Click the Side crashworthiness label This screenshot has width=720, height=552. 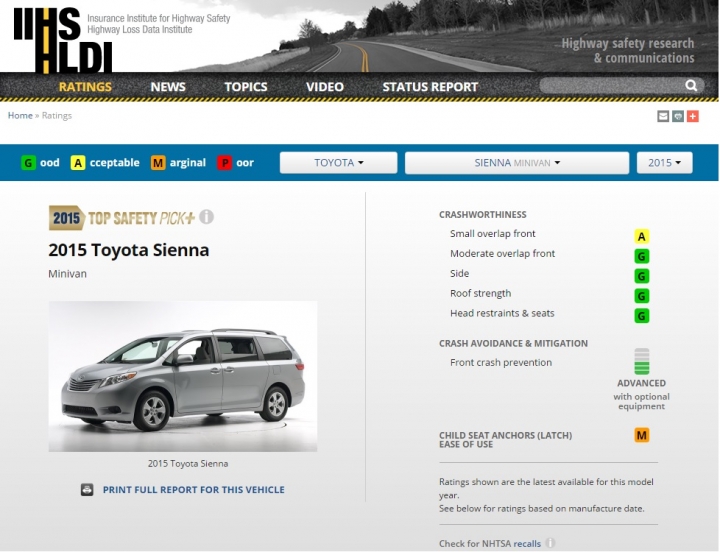click(460, 273)
